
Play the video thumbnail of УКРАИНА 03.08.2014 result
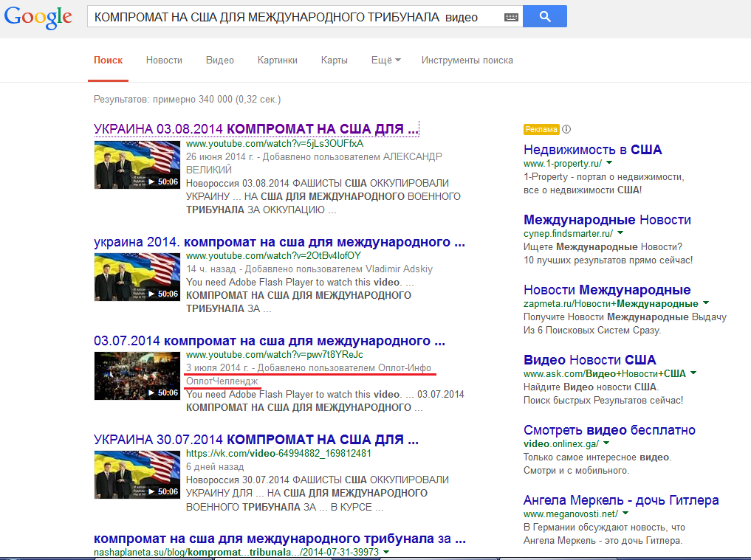tap(137, 165)
